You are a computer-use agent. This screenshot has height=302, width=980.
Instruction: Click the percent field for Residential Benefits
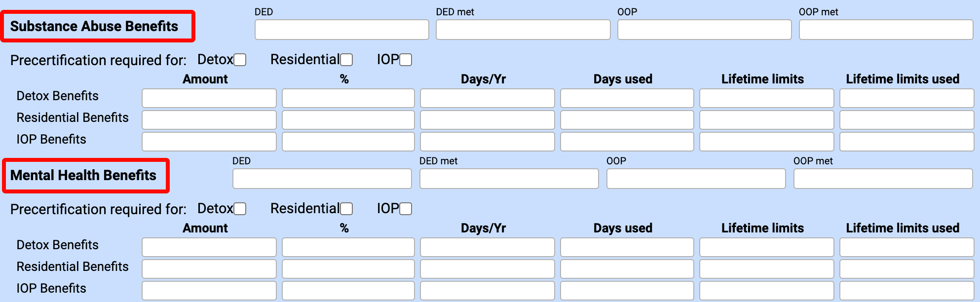tap(348, 119)
